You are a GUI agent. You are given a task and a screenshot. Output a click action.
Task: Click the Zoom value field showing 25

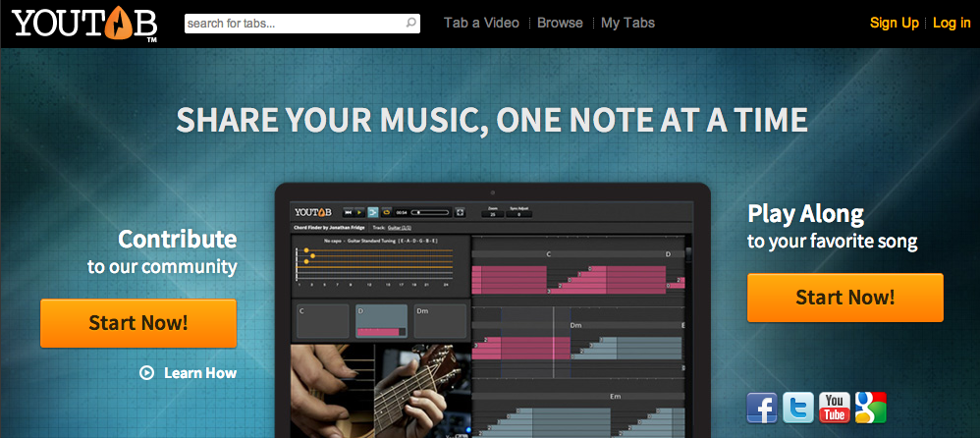click(493, 214)
